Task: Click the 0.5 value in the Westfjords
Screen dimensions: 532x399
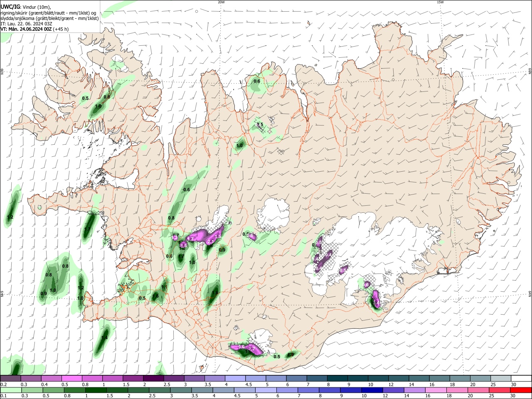Action: click(x=85, y=98)
